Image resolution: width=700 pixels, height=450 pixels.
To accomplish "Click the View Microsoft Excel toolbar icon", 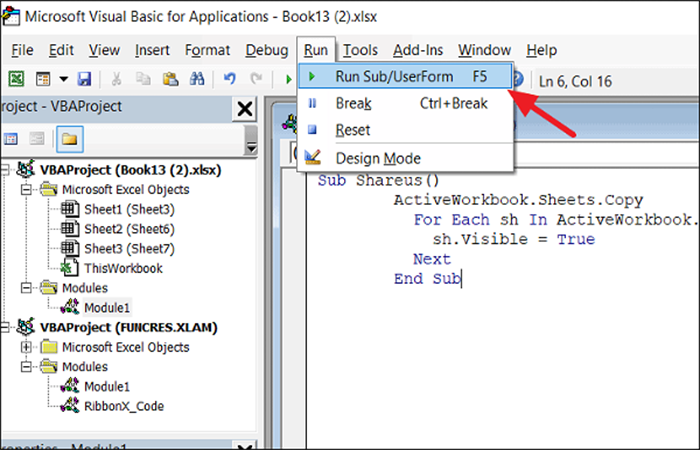I will (x=17, y=79).
